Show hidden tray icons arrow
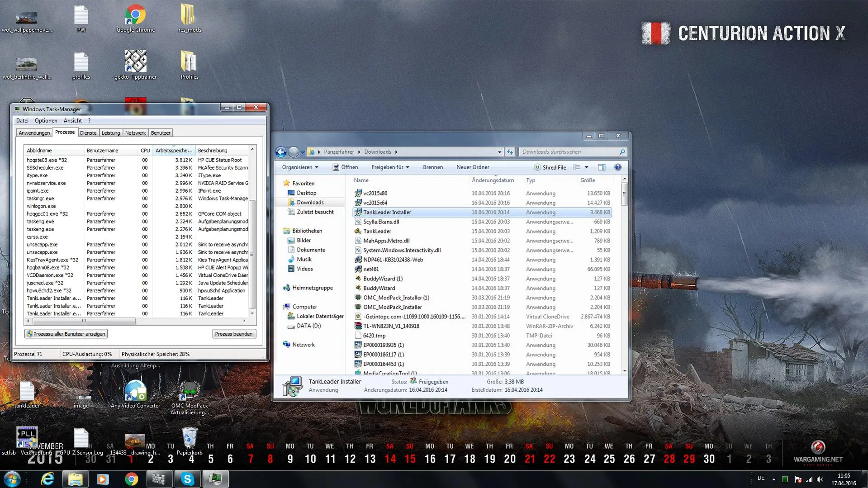 pyautogui.click(x=773, y=479)
